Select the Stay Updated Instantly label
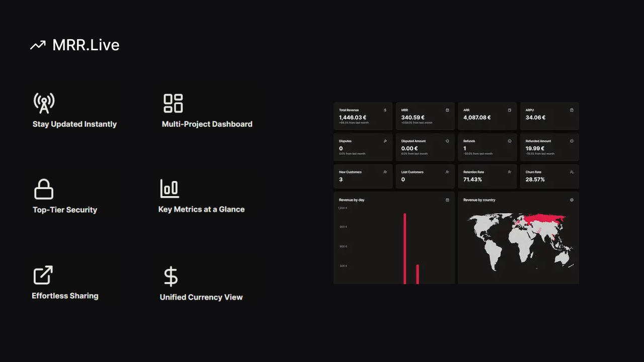Viewport: 644px width, 362px height. pyautogui.click(x=74, y=124)
